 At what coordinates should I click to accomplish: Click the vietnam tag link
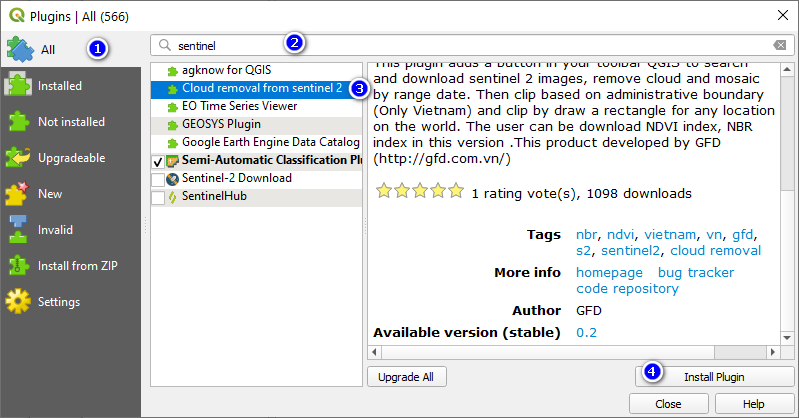click(x=670, y=234)
